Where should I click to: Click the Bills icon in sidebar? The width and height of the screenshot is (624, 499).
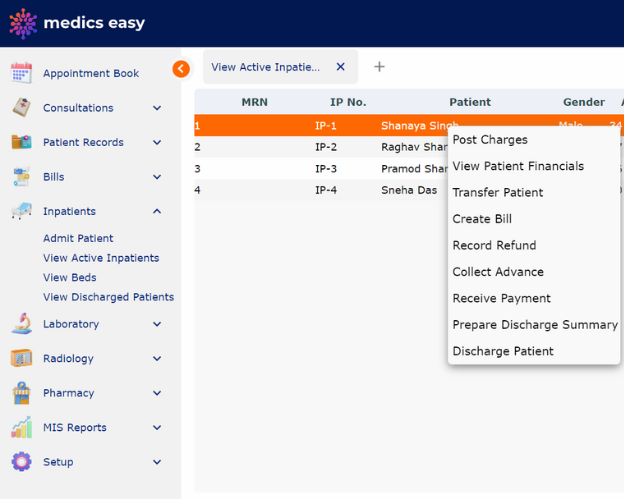[x=21, y=177]
